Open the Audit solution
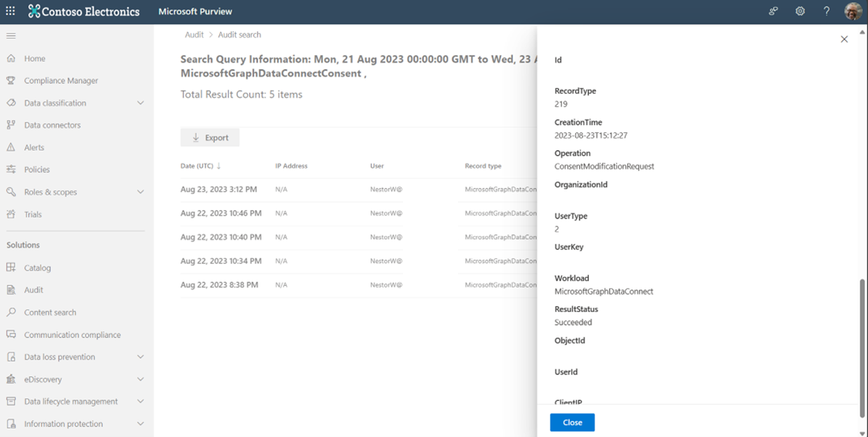Image resolution: width=868 pixels, height=437 pixels. [33, 290]
